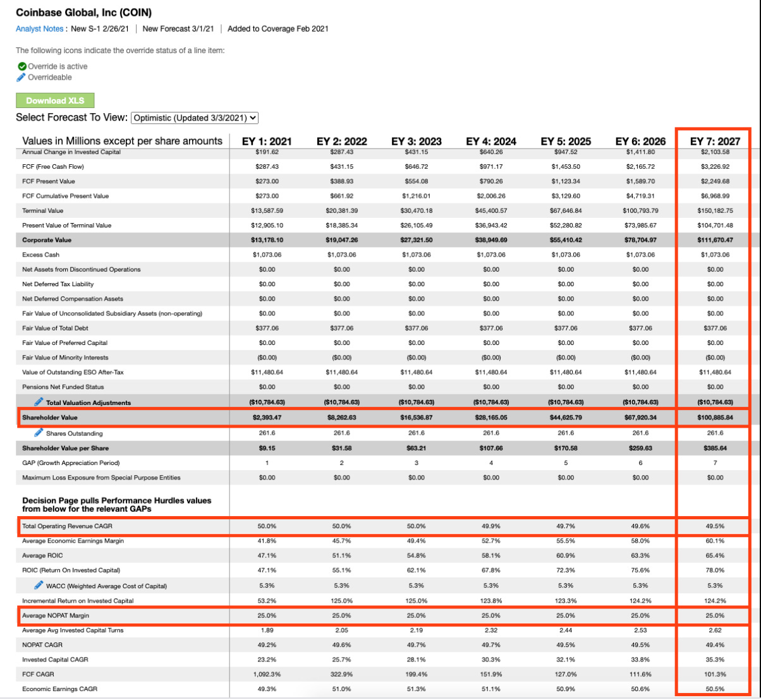Click Added to Coverage Feb 2021 text
761x700 pixels.
pyautogui.click(x=278, y=28)
